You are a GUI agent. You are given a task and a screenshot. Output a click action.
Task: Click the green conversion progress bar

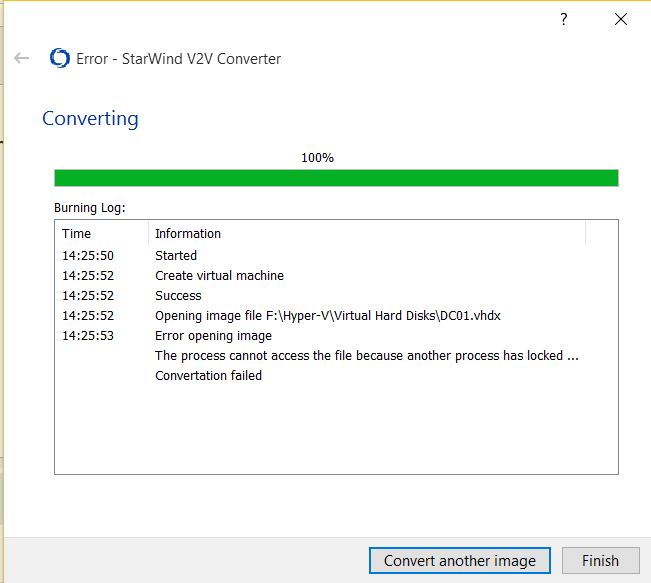coord(336,178)
